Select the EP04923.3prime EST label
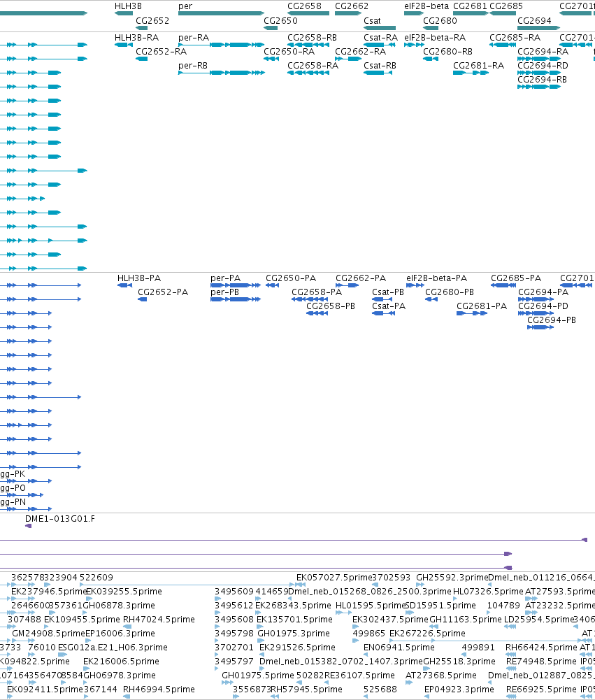Image resolution: width=595 pixels, height=700 pixels. point(459,690)
